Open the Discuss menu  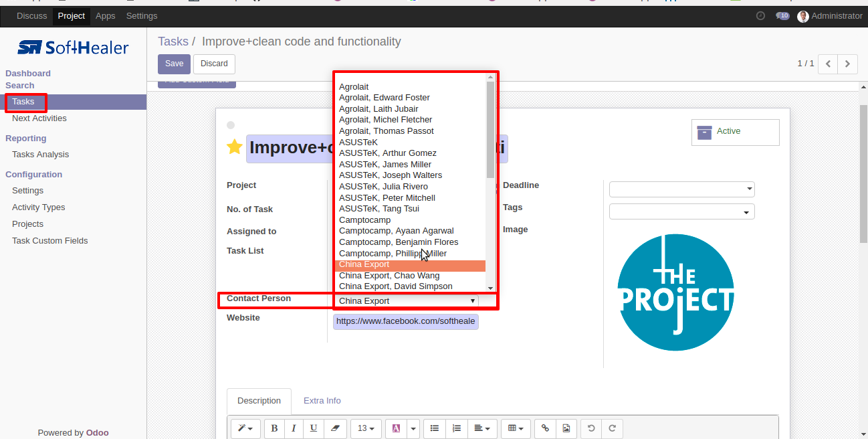(x=32, y=16)
